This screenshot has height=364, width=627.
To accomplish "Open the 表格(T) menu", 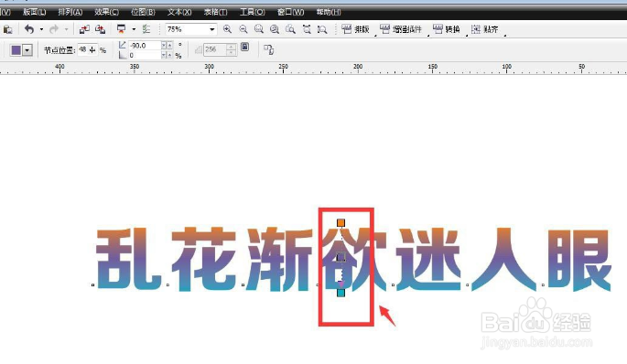I will click(215, 12).
